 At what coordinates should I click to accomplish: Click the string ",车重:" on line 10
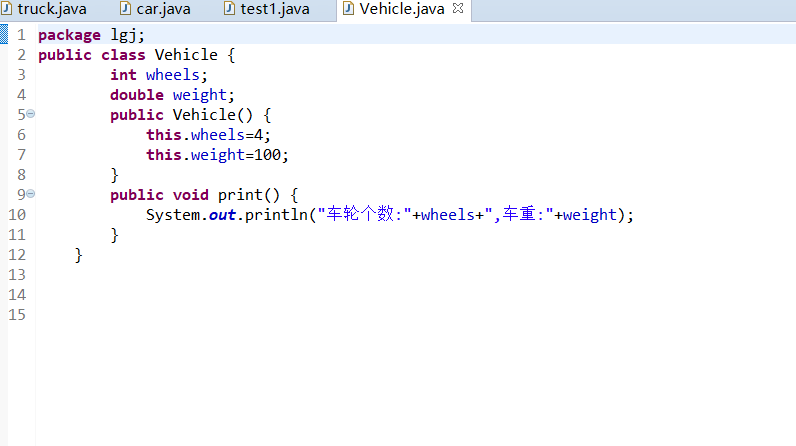(519, 215)
